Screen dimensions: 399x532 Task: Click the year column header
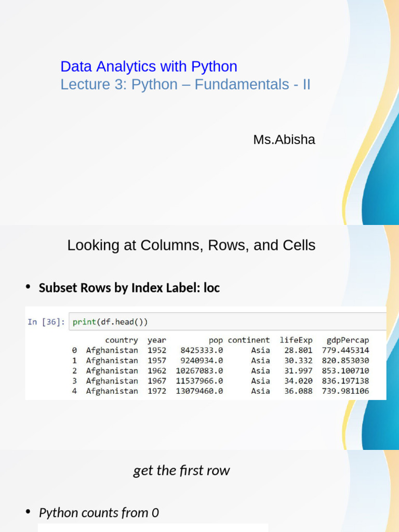[157, 340]
